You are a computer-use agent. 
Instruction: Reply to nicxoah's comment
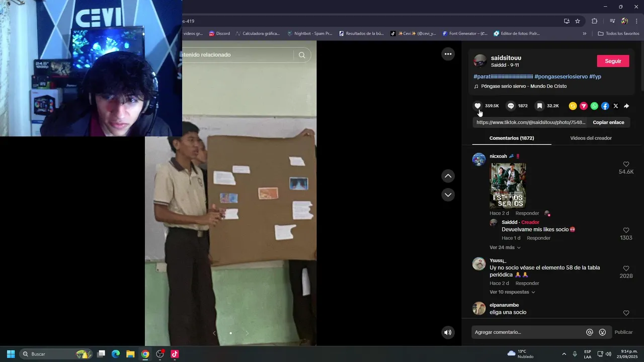[x=527, y=213]
